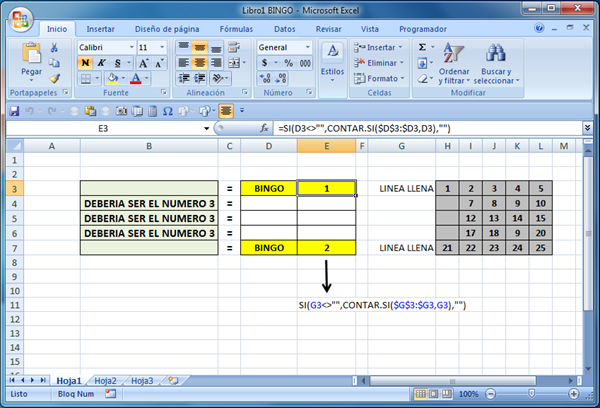
Task: Click the Eliminar cells button
Action: point(379,63)
